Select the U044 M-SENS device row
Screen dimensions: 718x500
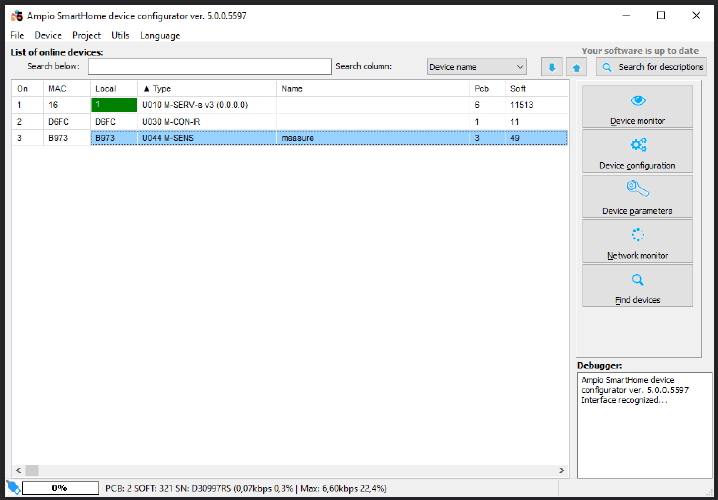pyautogui.click(x=290, y=138)
